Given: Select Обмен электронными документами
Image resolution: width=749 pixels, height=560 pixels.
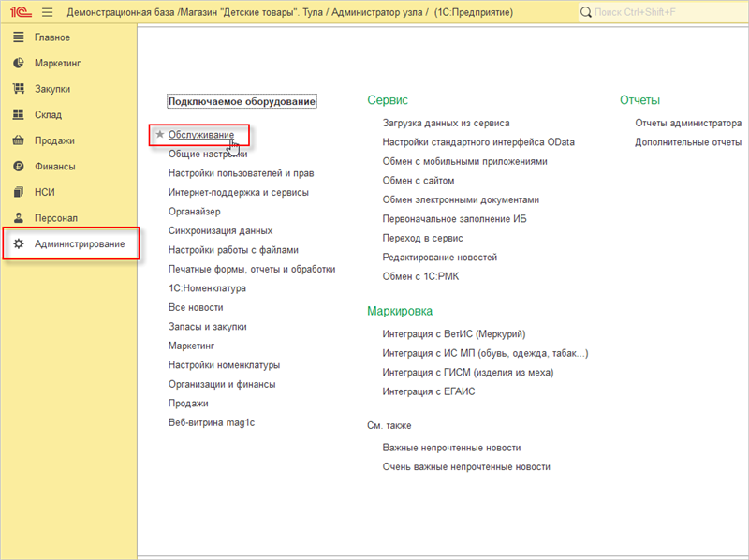Looking at the screenshot, I should pyautogui.click(x=461, y=199).
